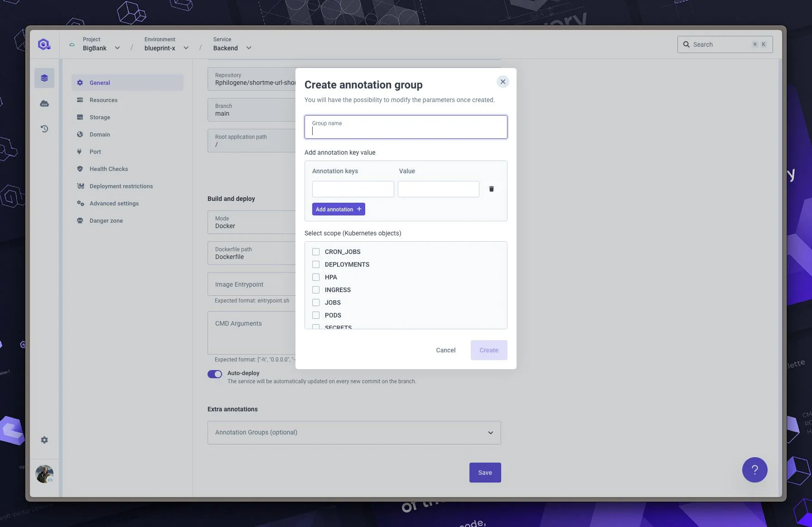Viewport: 812px width, 527px height.
Task: Go to General settings section
Action: pos(127,83)
